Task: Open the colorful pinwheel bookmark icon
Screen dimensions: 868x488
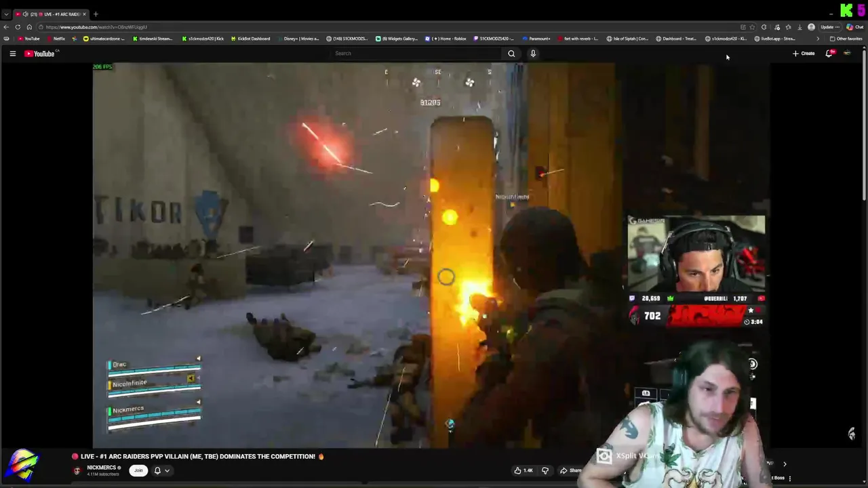Action: pos(75,39)
